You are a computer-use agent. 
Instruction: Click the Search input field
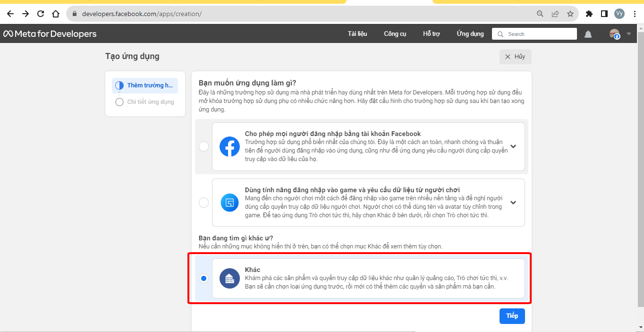(538, 34)
